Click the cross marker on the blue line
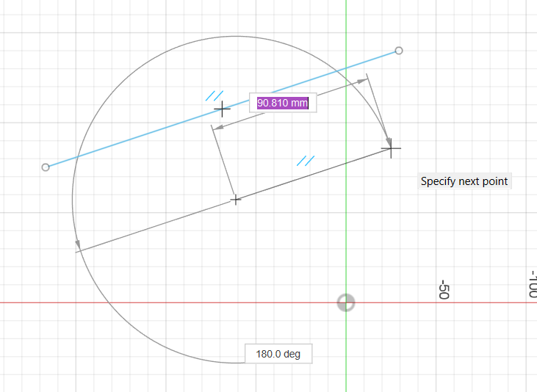537x392 pixels. point(222,109)
